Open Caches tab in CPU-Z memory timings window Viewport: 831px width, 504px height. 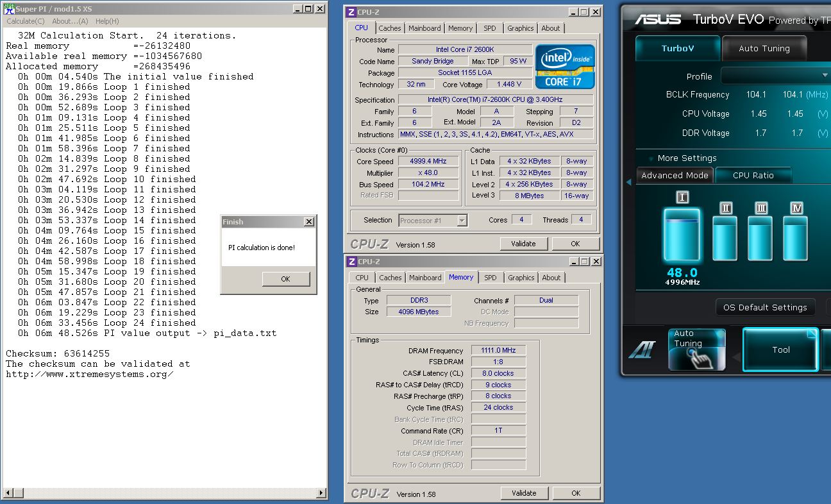click(x=390, y=278)
